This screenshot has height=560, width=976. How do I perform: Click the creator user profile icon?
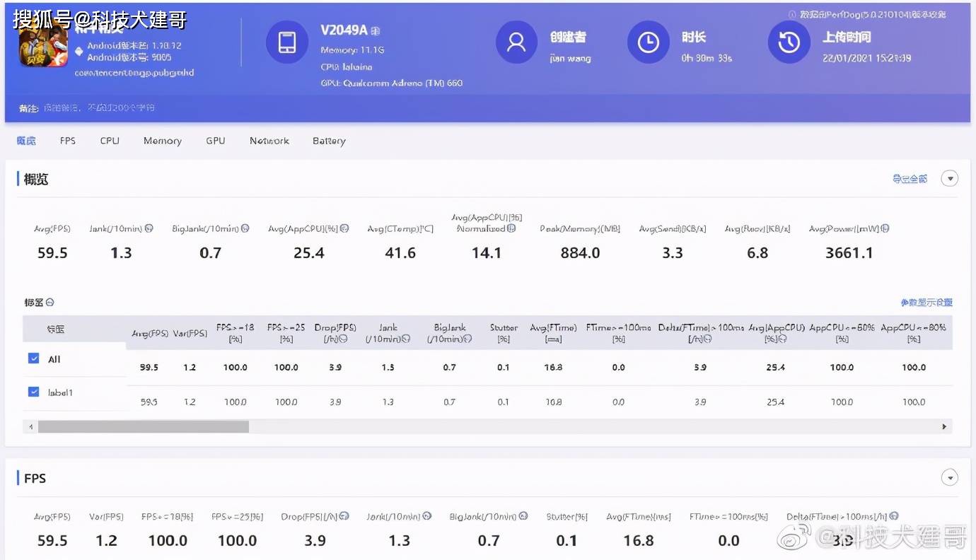point(517,42)
